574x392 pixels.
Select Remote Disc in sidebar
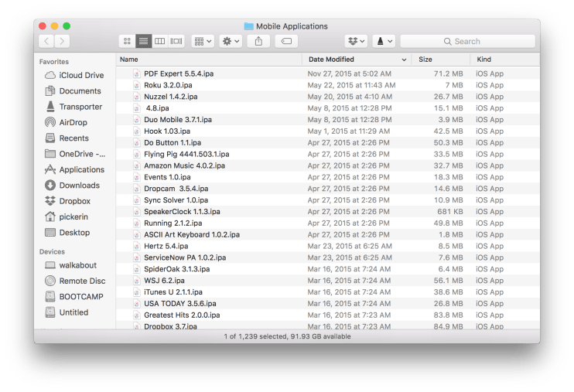coord(75,281)
